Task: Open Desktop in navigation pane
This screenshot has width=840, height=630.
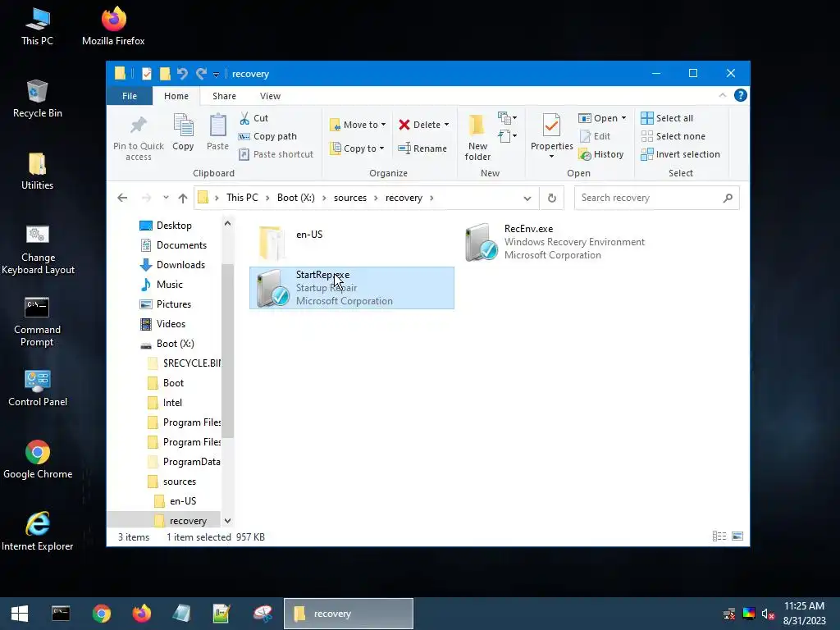Action: click(x=174, y=226)
